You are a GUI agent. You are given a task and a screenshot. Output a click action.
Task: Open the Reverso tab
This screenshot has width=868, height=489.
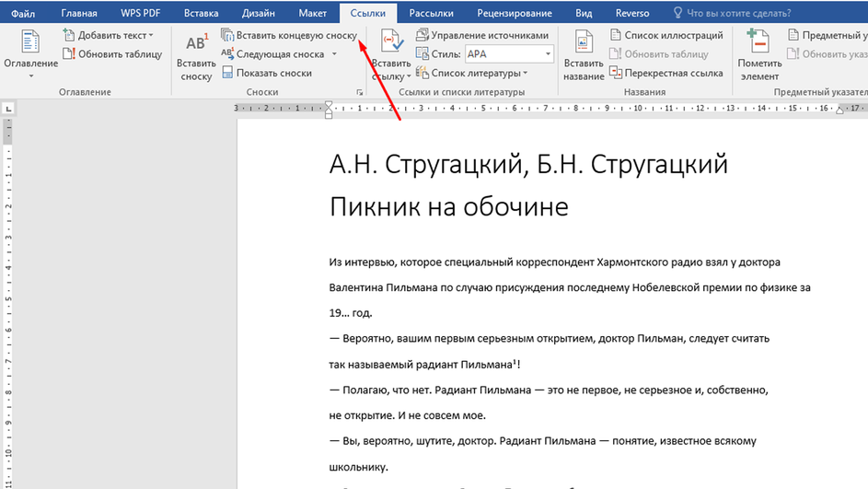pyautogui.click(x=632, y=13)
